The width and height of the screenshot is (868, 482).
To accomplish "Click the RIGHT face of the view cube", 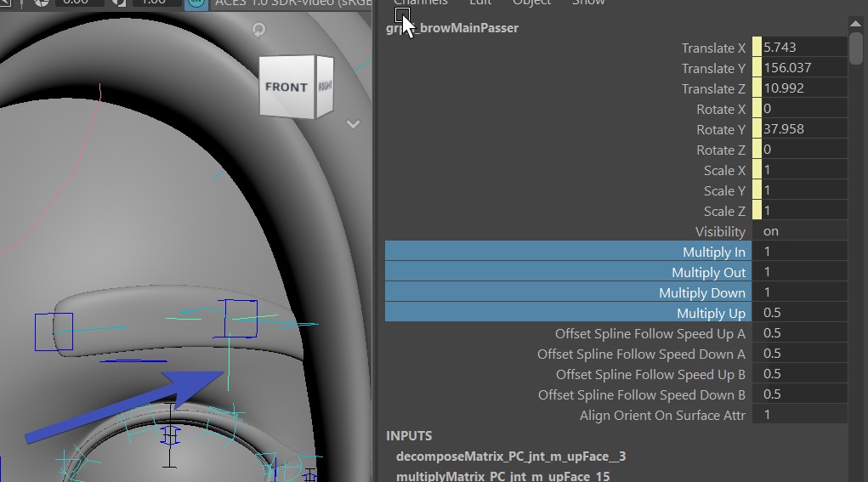I will [325, 87].
